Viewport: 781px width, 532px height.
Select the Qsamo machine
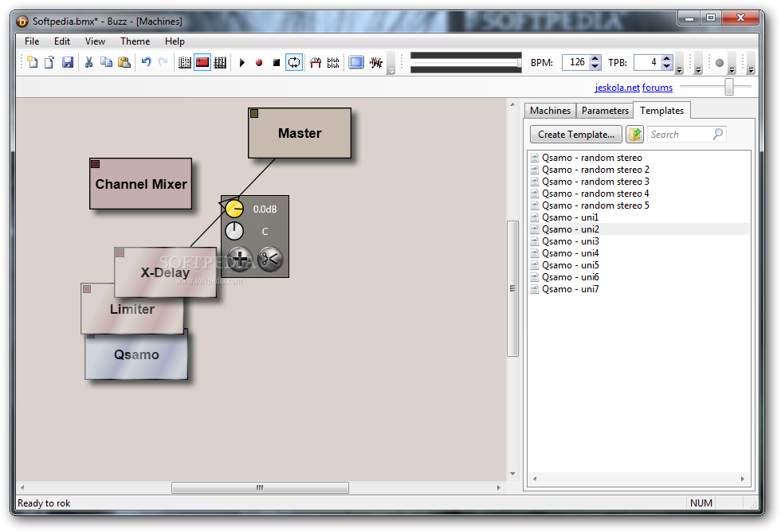(x=136, y=355)
